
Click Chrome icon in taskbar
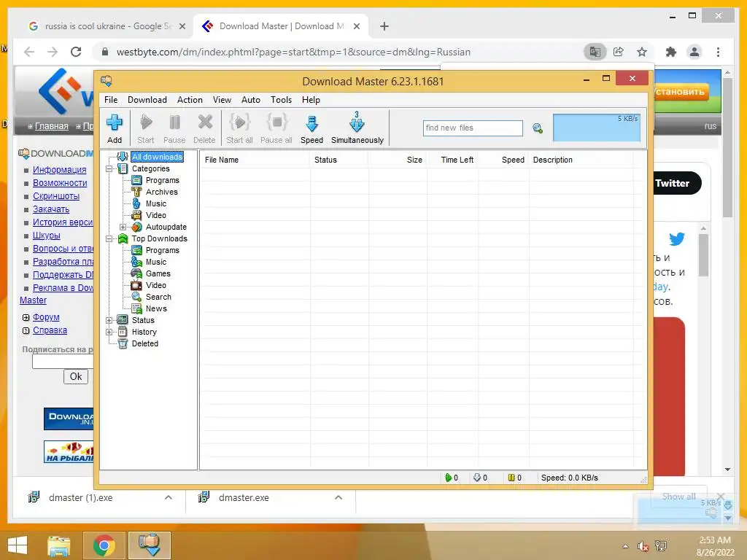tap(104, 545)
